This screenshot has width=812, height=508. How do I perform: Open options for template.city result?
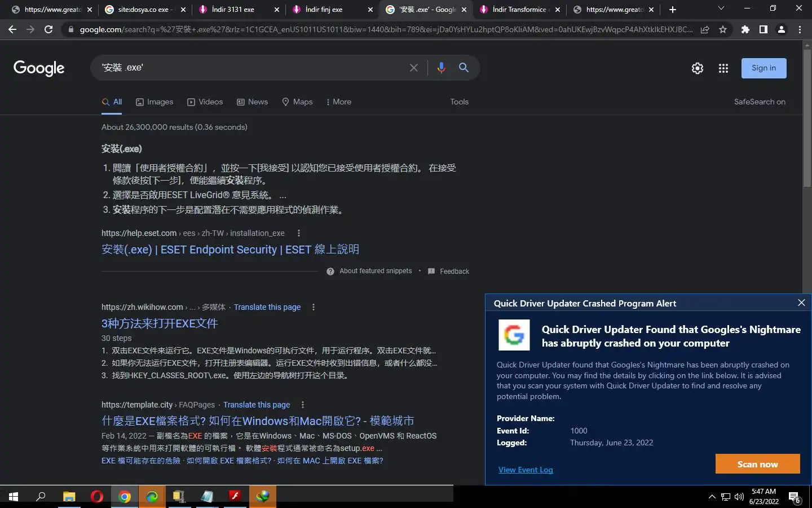[x=303, y=405]
